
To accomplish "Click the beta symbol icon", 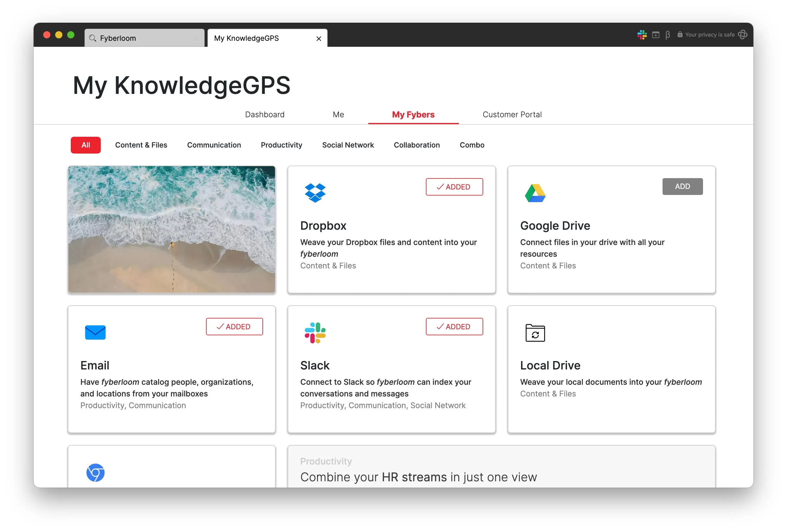I will point(667,35).
